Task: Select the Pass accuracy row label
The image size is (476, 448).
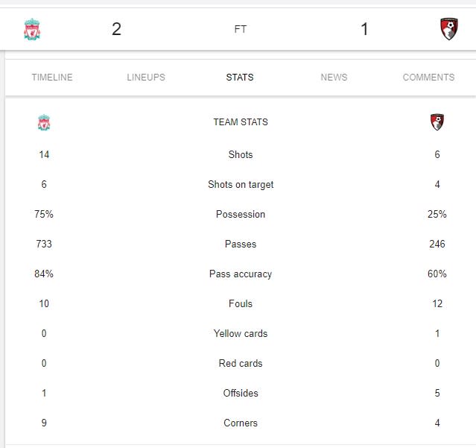Action: (x=241, y=274)
